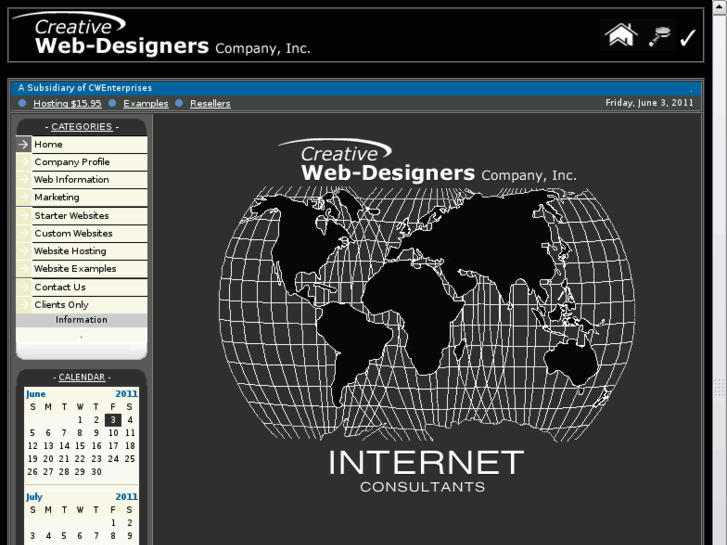Click the arrow icon beside Home

[x=24, y=144]
